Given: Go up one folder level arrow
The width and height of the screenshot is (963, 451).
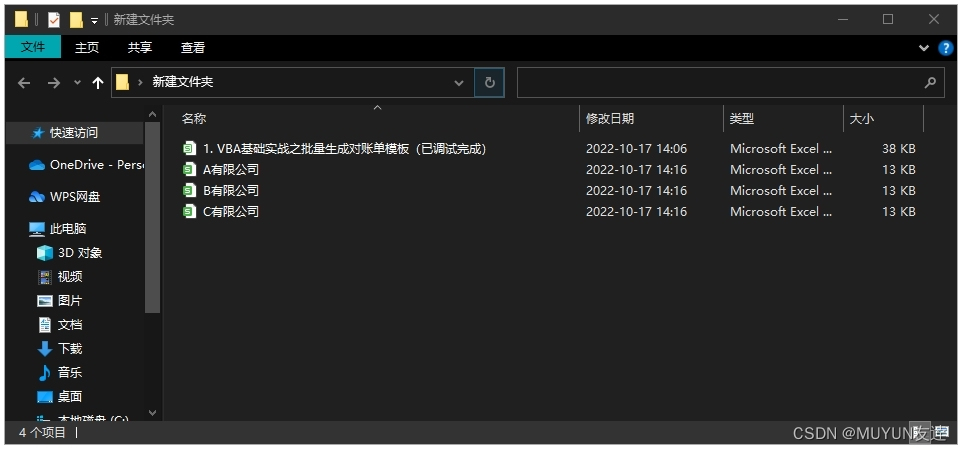Looking at the screenshot, I should (97, 82).
